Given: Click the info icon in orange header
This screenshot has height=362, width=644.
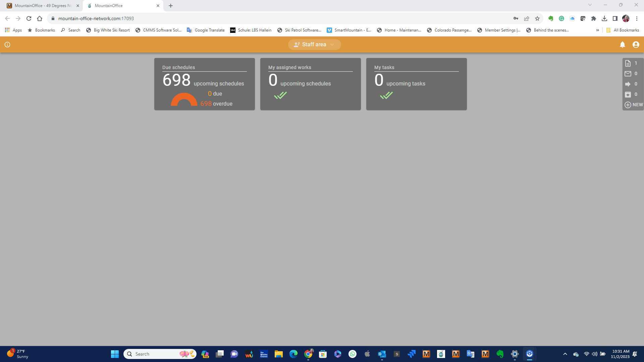Looking at the screenshot, I should point(7,45).
